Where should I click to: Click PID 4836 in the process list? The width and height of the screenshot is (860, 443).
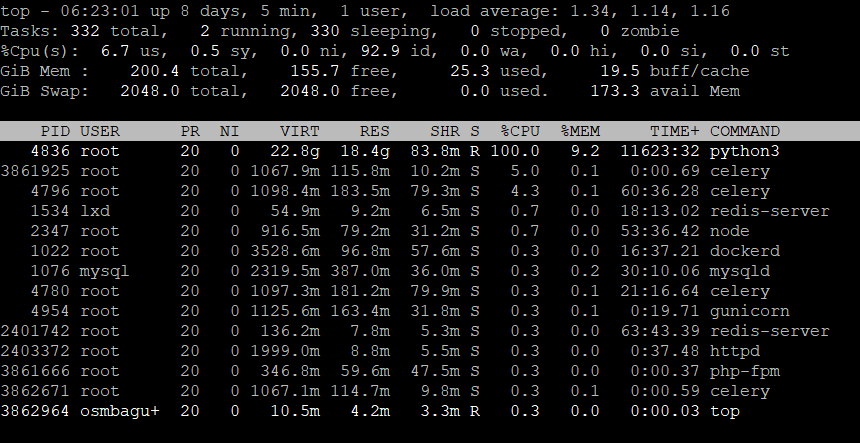click(50, 151)
